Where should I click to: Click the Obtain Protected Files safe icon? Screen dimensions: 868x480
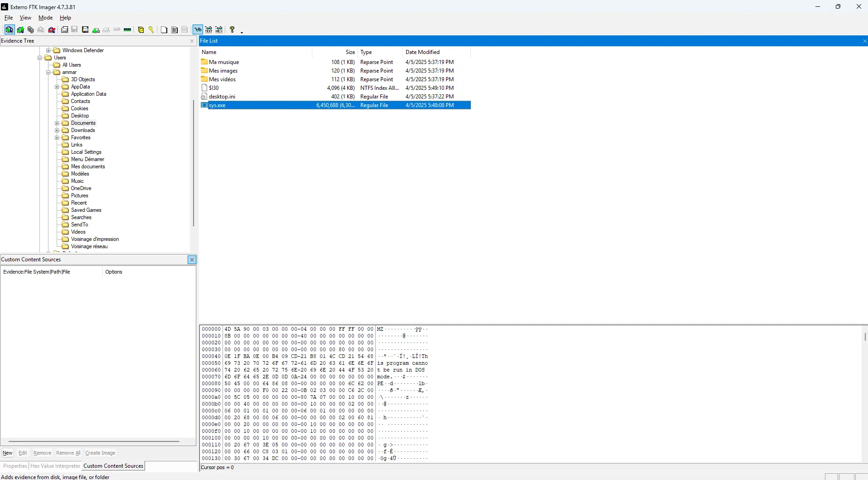[141, 30]
